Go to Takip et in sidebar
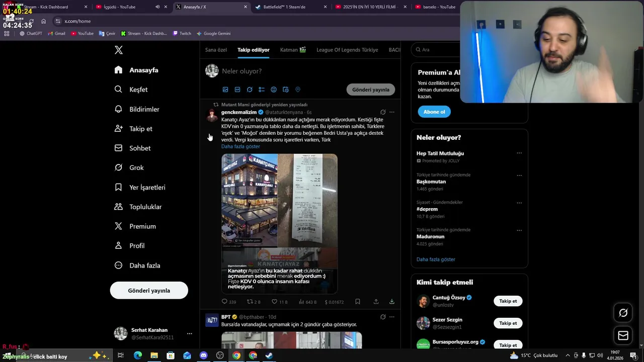 [133, 129]
